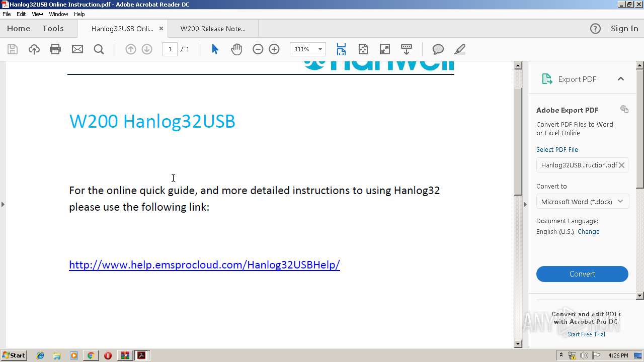Viewport: 644px width, 362px height.
Task: Zoom out with the minus icon
Action: point(258,49)
